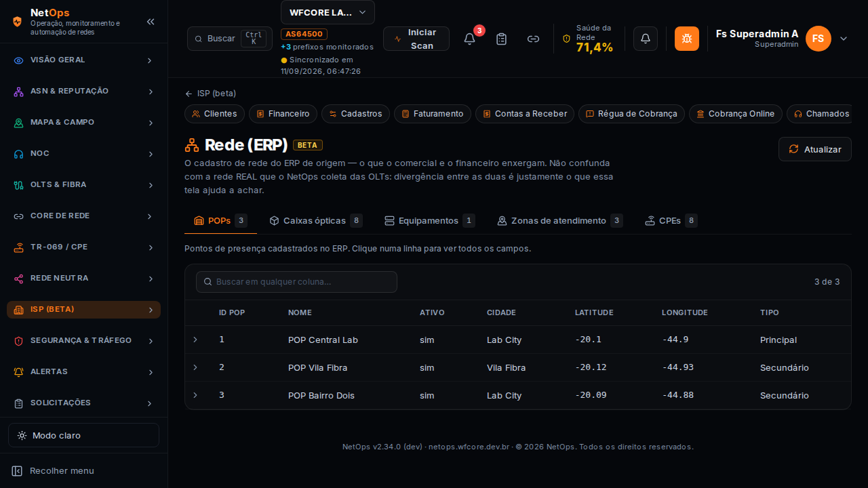868x488 pixels.
Task: Open the Contas a Receber chip
Action: pos(525,114)
